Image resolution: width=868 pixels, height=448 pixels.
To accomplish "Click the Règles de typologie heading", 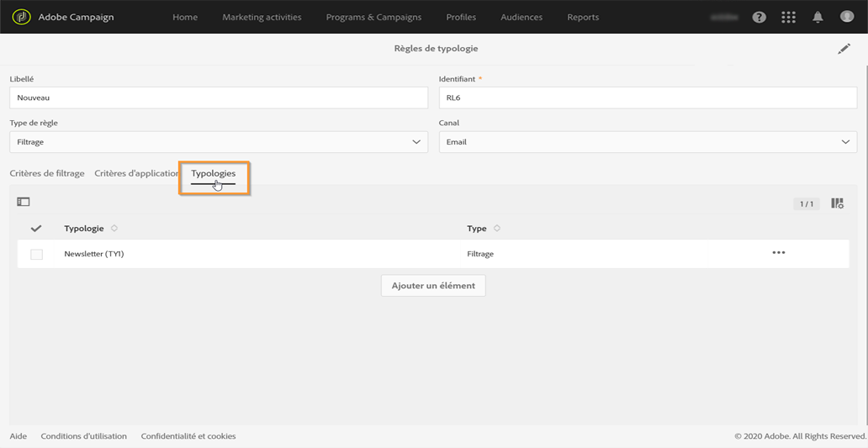I will (437, 49).
